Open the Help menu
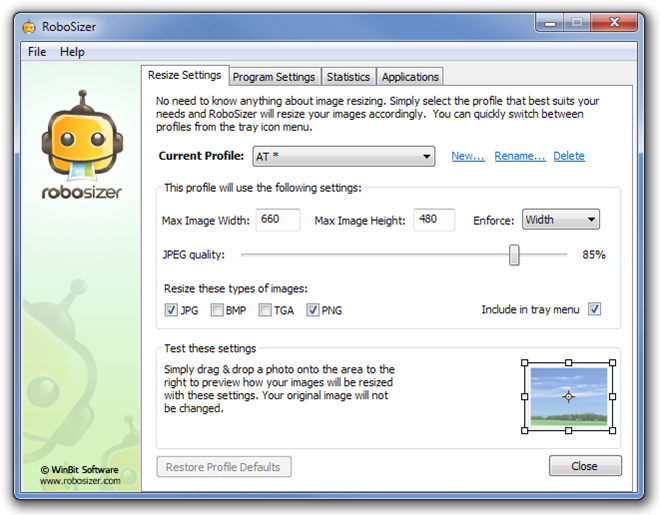Image resolution: width=660 pixels, height=515 pixels. tap(72, 52)
